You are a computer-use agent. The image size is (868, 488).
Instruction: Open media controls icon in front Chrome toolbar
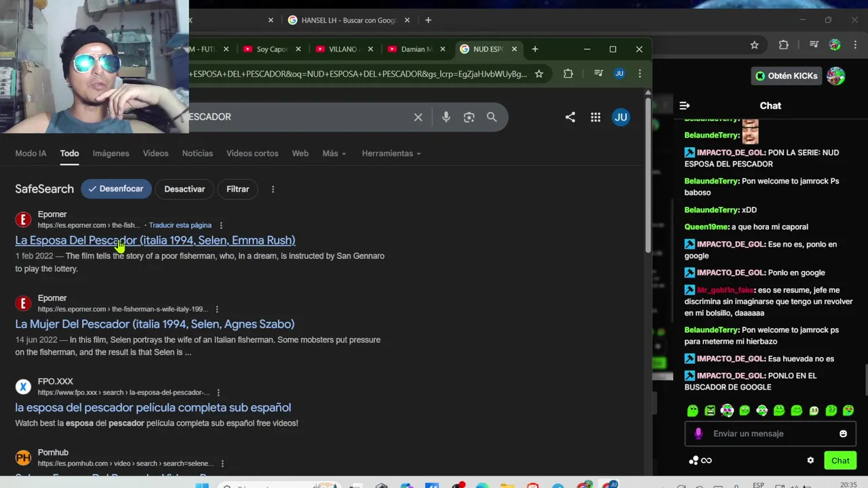click(x=598, y=74)
